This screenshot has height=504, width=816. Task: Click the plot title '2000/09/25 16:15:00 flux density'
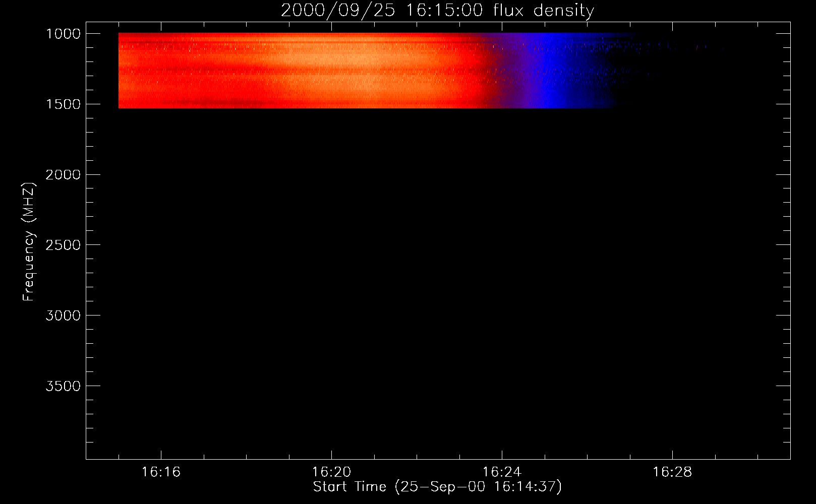pyautogui.click(x=437, y=10)
